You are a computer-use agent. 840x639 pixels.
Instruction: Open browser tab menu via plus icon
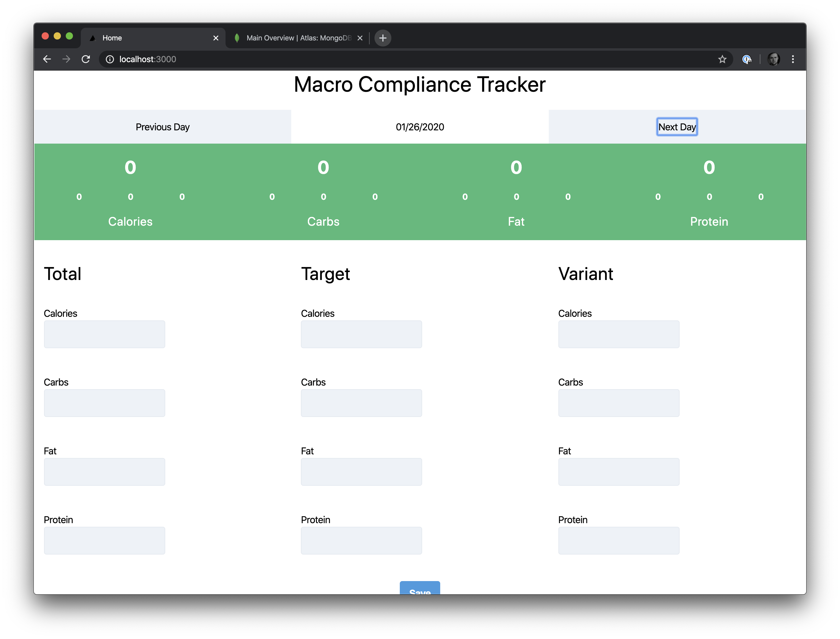point(383,38)
